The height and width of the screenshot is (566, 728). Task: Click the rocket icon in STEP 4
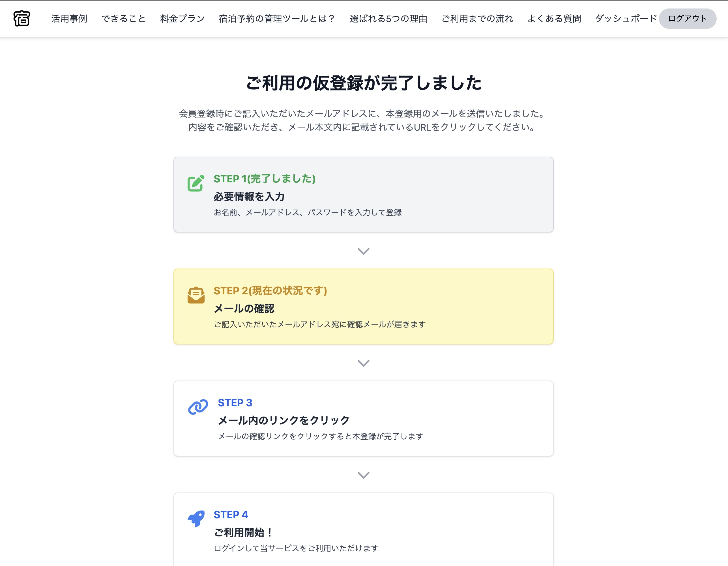(x=197, y=519)
